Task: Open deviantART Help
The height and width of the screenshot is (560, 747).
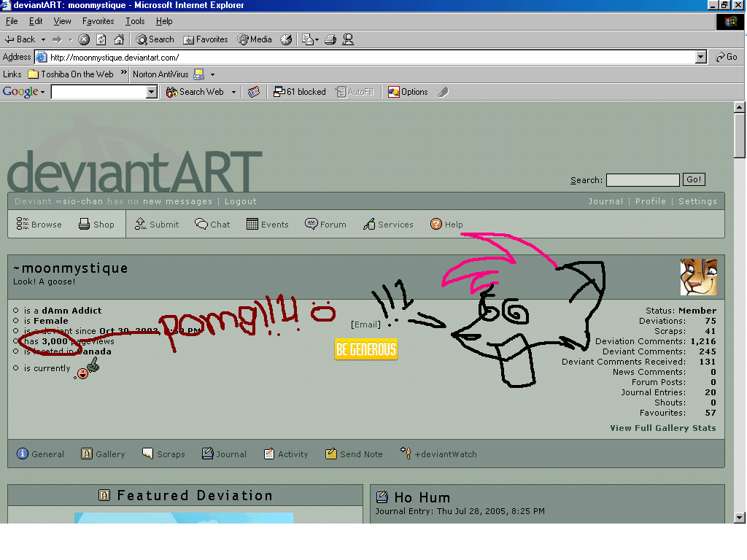Action: pyautogui.click(x=446, y=225)
